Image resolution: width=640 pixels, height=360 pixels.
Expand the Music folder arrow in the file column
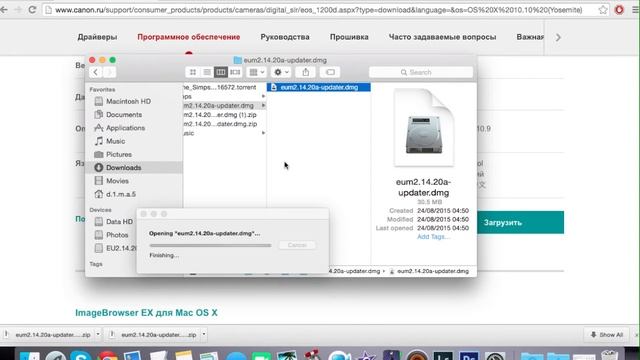click(x=263, y=133)
